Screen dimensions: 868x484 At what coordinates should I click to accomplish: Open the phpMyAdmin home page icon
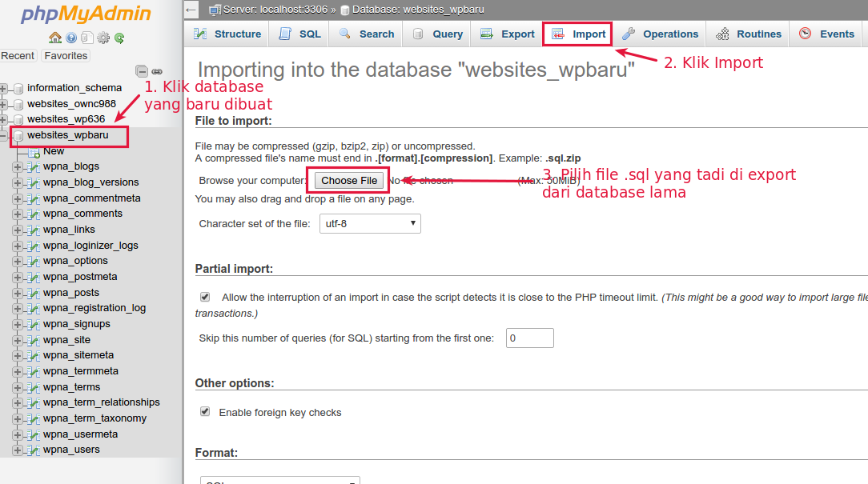click(x=54, y=38)
